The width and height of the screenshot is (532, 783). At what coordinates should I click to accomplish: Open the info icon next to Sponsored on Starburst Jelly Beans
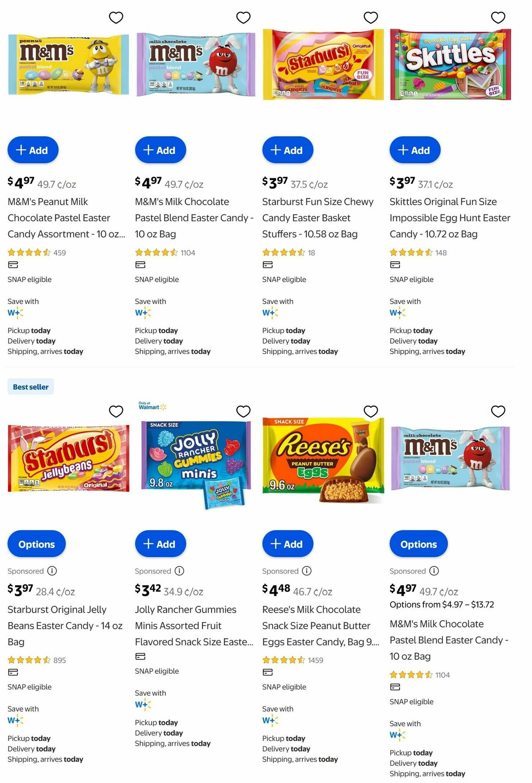point(52,571)
